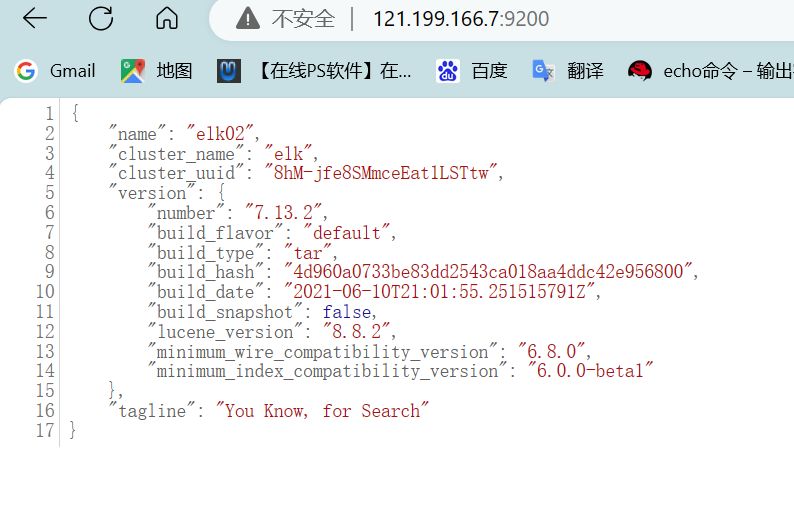Image resolution: width=794 pixels, height=530 pixels.
Task: Click the Google Translate bookmark icon
Action: (543, 71)
